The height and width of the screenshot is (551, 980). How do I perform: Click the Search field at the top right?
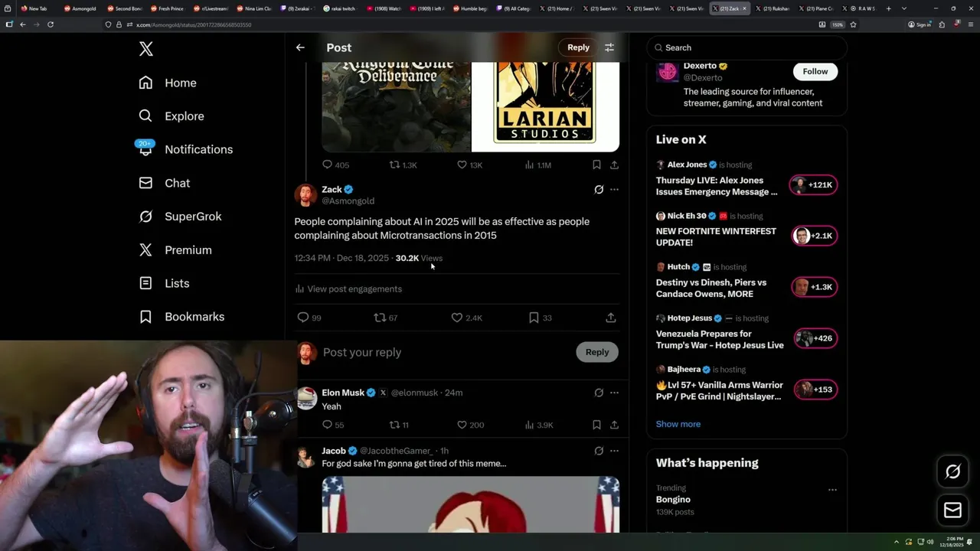click(747, 47)
